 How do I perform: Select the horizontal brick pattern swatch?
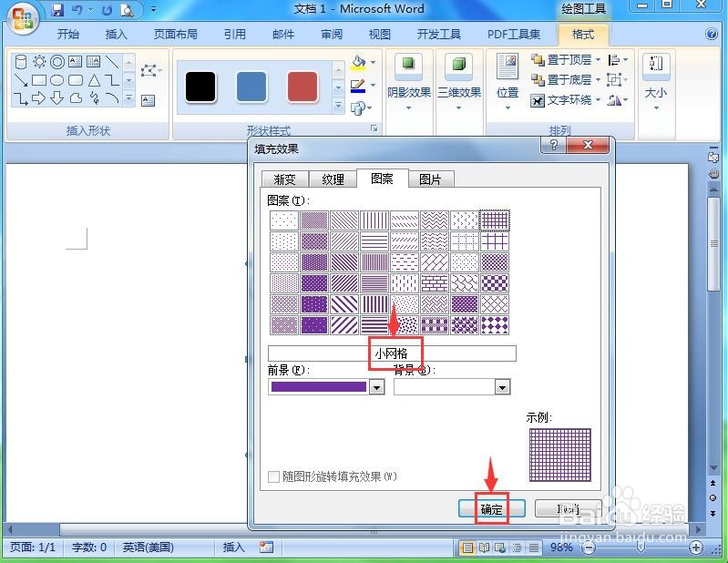point(435,283)
